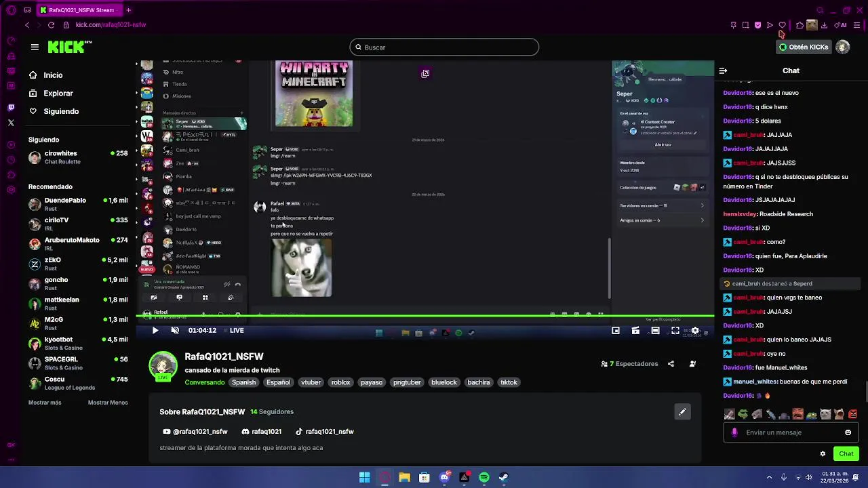This screenshot has height=488, width=868.
Task: Unmute the stream player volume
Action: click(x=175, y=331)
